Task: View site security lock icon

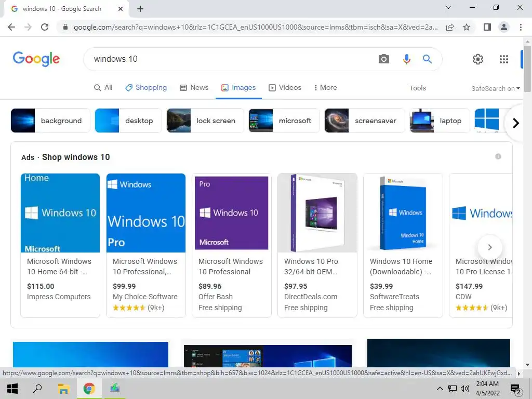Action: 65,27
